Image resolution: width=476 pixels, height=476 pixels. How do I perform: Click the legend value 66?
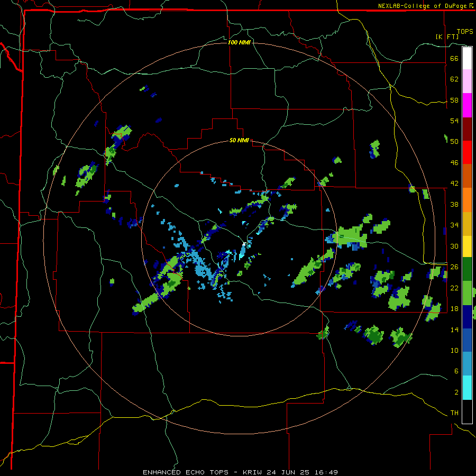click(454, 58)
